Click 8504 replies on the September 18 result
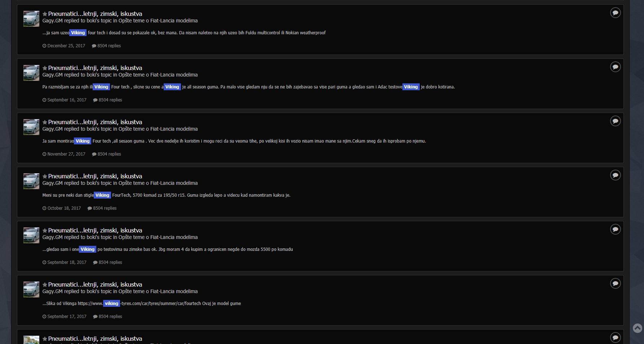Image resolution: width=644 pixels, height=344 pixels. coord(110,262)
